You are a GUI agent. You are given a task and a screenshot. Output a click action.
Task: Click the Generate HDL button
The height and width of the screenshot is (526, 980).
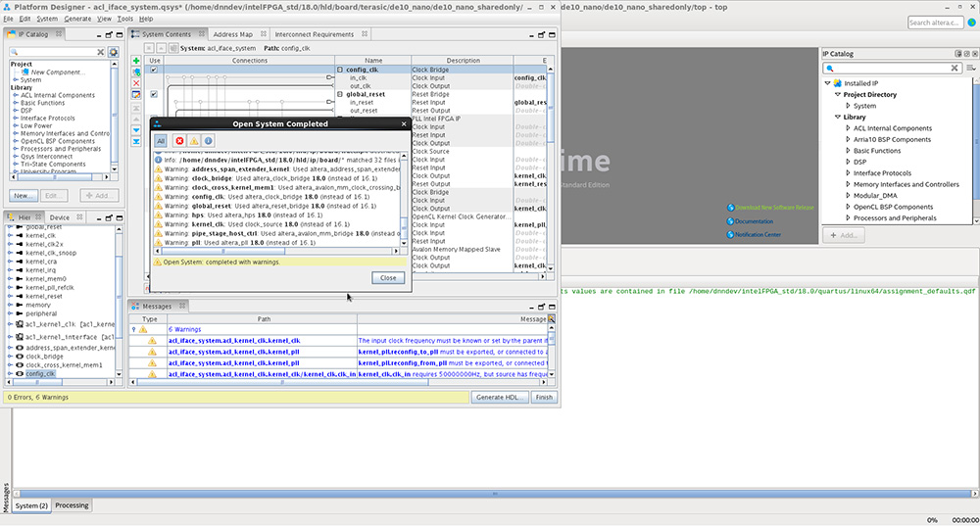[500, 398]
